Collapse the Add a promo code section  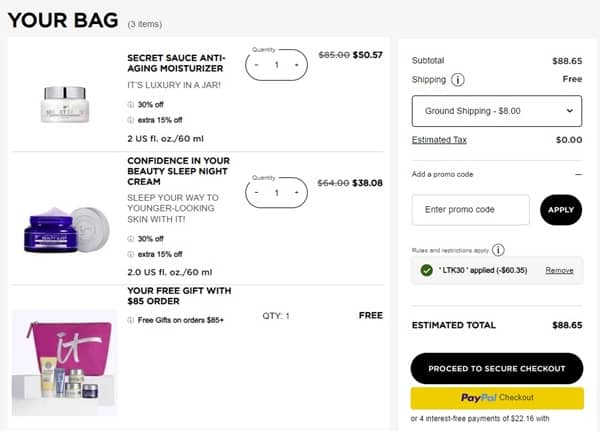tap(577, 174)
